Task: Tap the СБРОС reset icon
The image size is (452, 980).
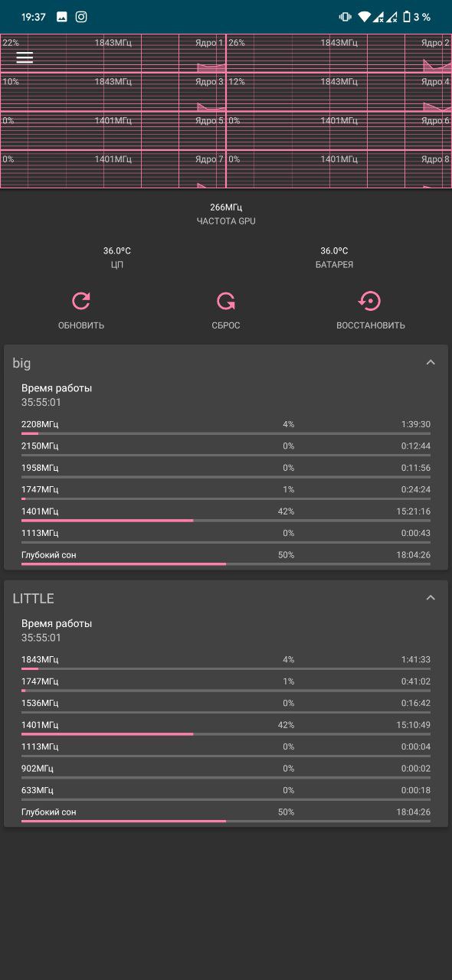Action: (226, 301)
